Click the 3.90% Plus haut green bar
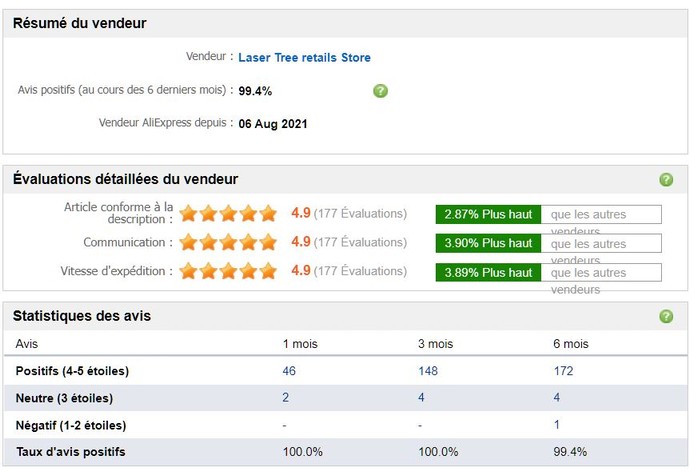Image resolution: width=689 pixels, height=471 pixels. 488,243
